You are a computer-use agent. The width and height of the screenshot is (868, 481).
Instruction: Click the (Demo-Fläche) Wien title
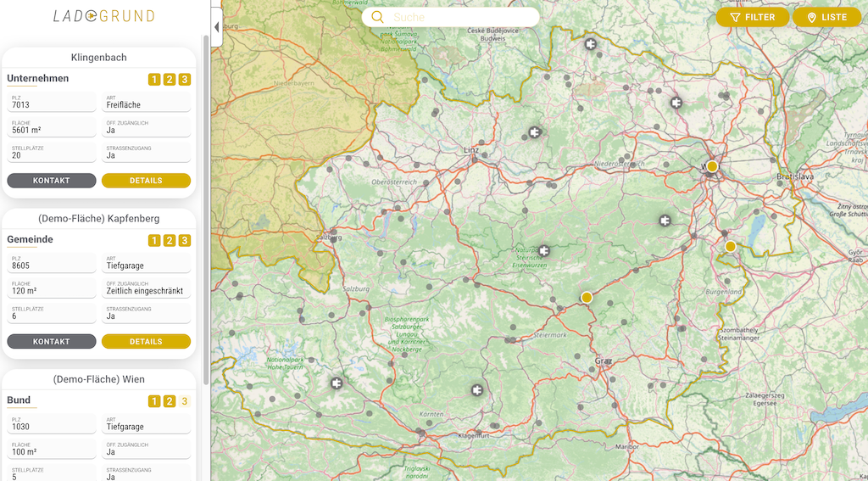(99, 379)
